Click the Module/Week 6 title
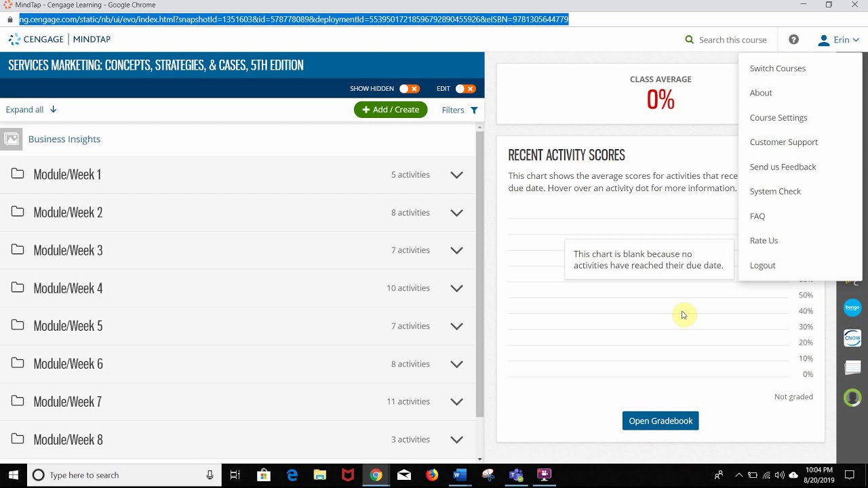The height and width of the screenshot is (488, 868). [x=68, y=364]
